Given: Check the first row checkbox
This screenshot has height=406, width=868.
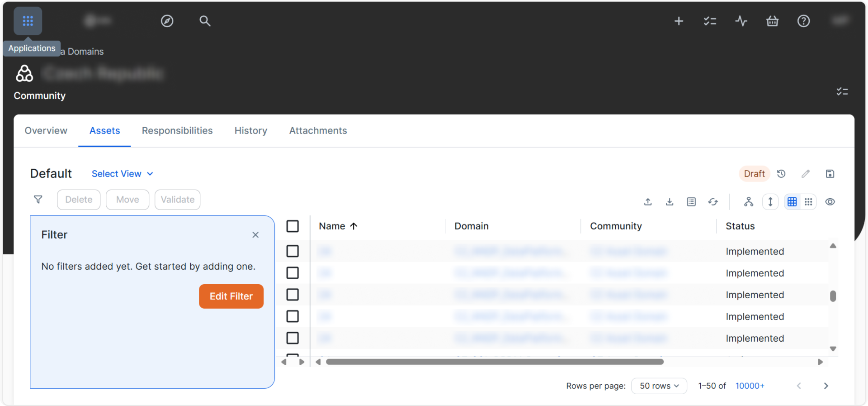Looking at the screenshot, I should pyautogui.click(x=292, y=251).
